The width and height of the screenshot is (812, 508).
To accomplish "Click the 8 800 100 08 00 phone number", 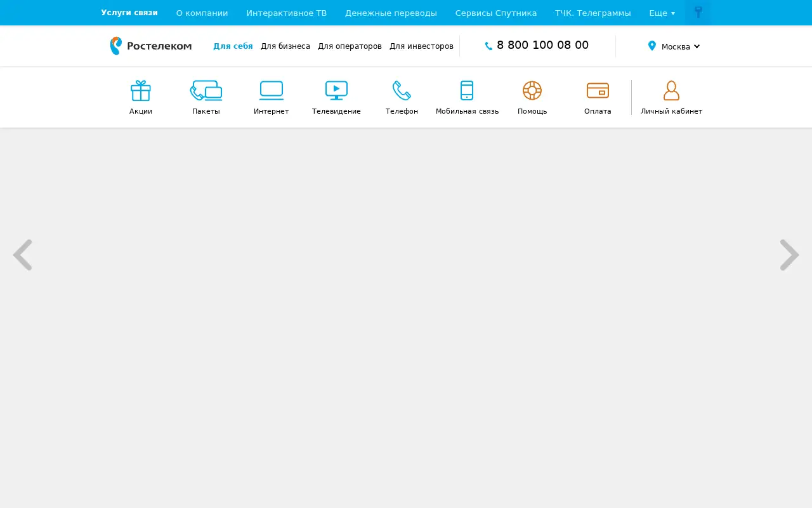I will [x=542, y=45].
